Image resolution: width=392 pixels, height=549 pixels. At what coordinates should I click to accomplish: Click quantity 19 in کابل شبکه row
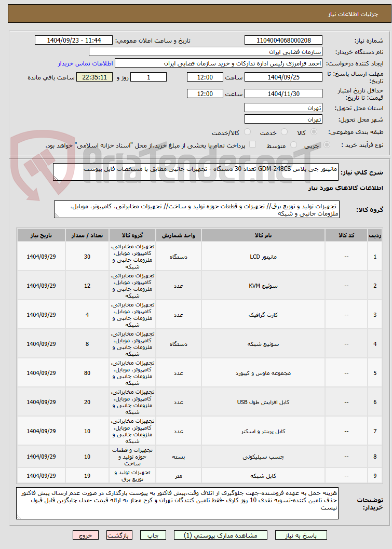click(87, 476)
